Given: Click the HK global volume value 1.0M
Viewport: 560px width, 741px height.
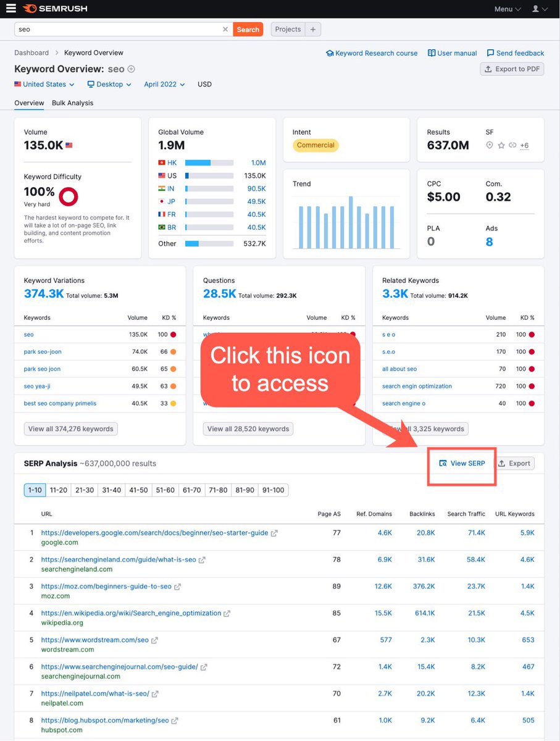Looking at the screenshot, I should (258, 163).
